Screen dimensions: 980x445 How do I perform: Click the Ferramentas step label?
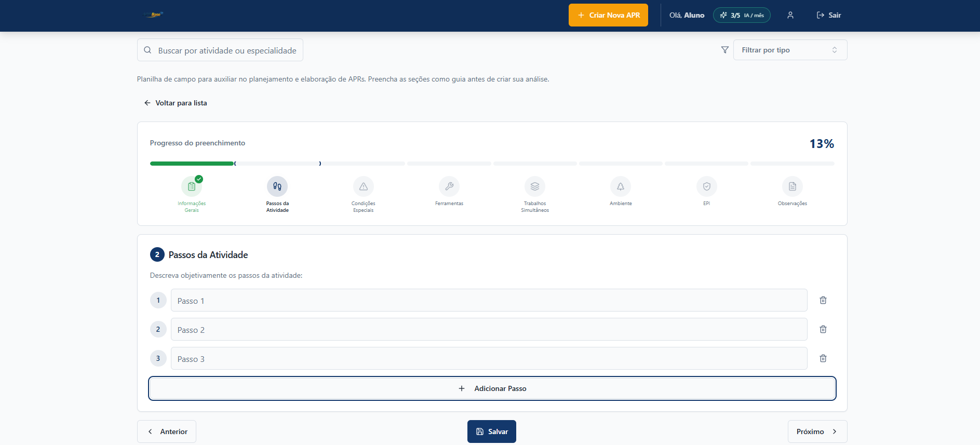(x=449, y=204)
